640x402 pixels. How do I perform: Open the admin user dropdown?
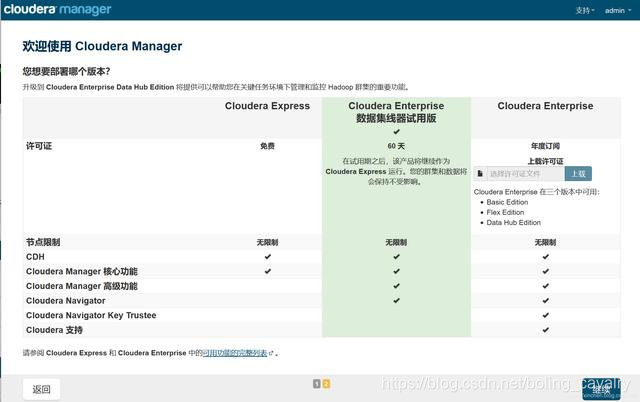pos(618,10)
